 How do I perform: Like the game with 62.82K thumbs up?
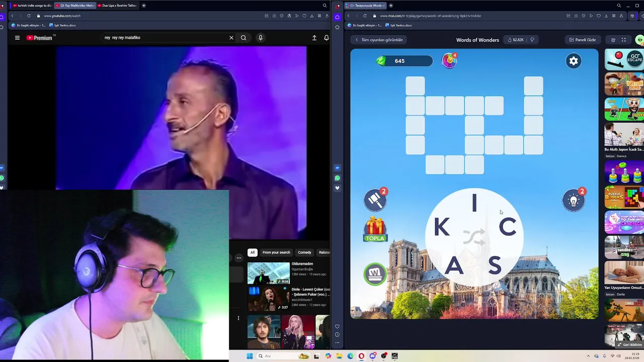coord(515,40)
